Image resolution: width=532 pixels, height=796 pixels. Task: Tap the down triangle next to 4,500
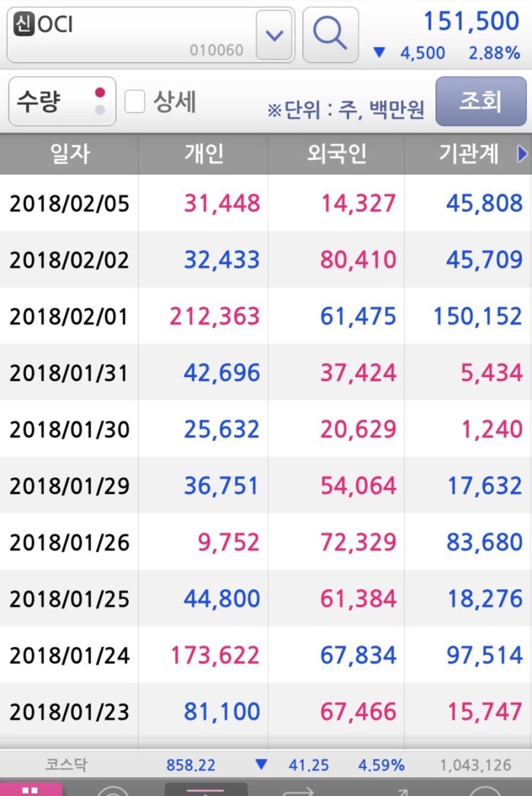pyautogui.click(x=379, y=53)
